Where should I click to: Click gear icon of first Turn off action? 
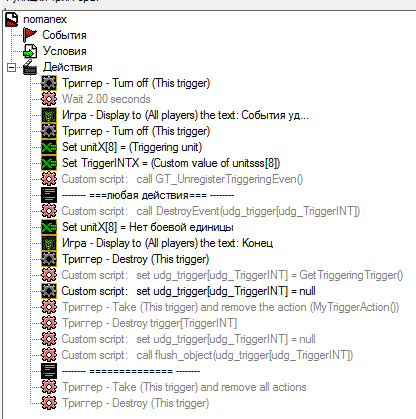(x=49, y=83)
